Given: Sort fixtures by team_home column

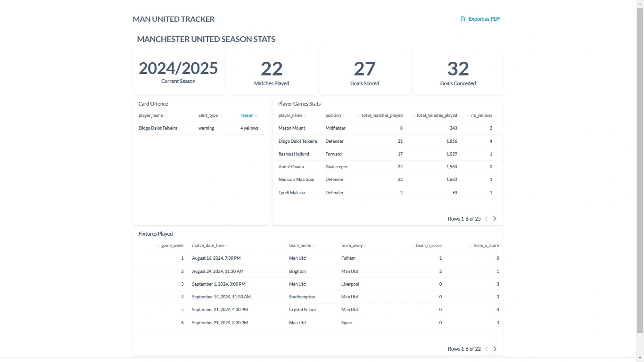Looking at the screenshot, I should (x=302, y=246).
